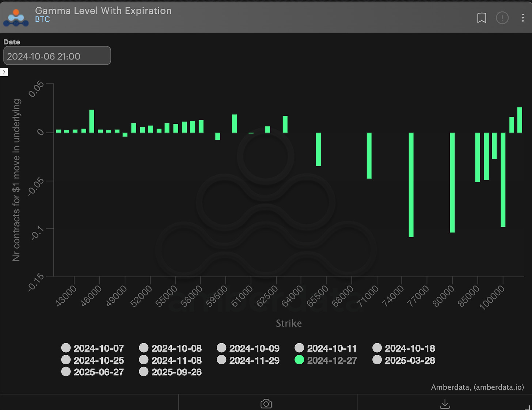Toggle the 2025-03-28 expiration legend
Screen dimensions: 532x410
pos(404,360)
